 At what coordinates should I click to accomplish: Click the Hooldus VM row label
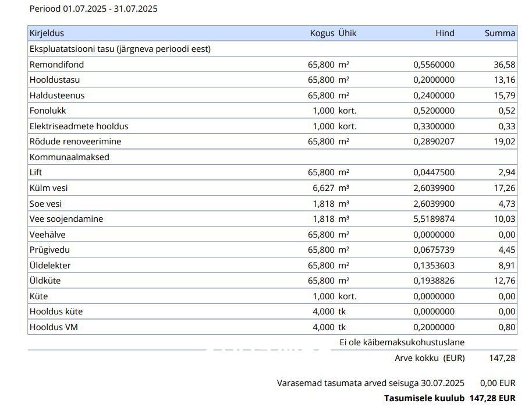[54, 327]
